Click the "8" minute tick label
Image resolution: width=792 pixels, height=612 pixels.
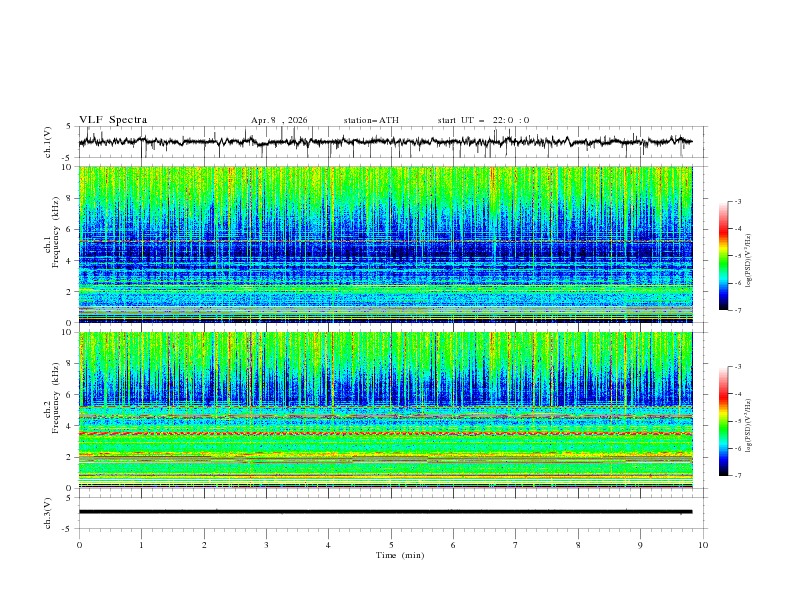(x=578, y=545)
